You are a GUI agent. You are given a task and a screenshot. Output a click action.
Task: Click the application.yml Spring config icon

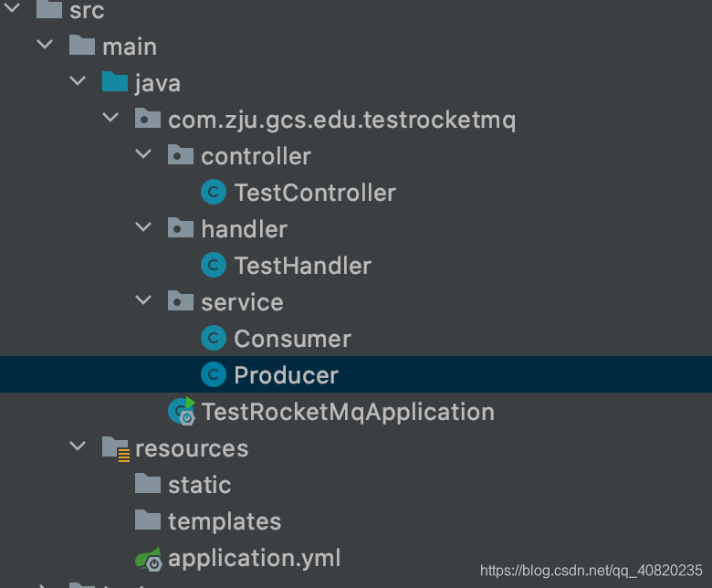pos(148,558)
